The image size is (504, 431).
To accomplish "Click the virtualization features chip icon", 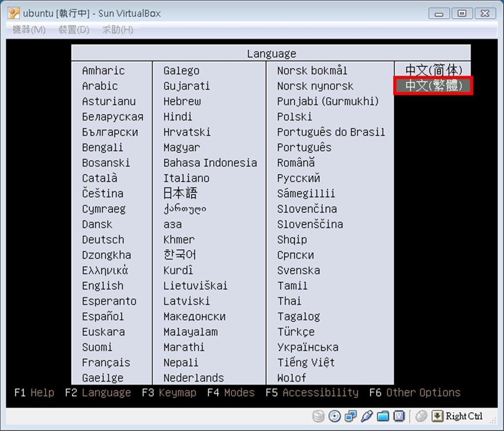I will pyautogui.click(x=400, y=416).
